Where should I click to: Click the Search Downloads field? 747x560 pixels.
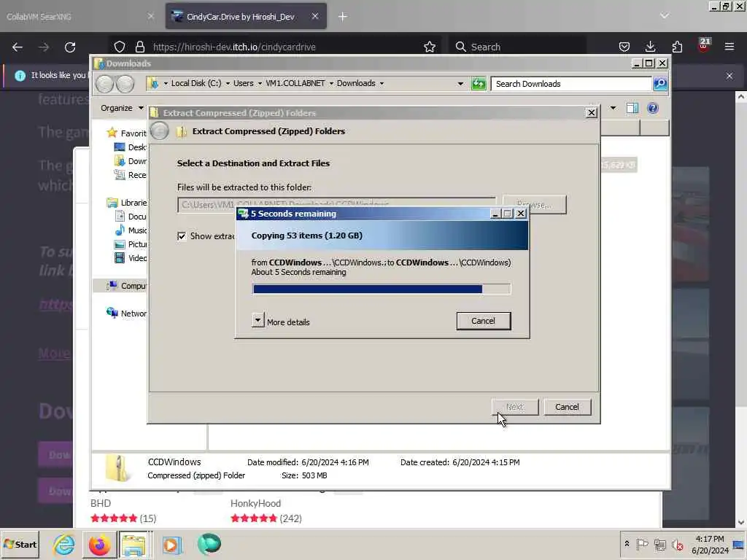coord(571,84)
